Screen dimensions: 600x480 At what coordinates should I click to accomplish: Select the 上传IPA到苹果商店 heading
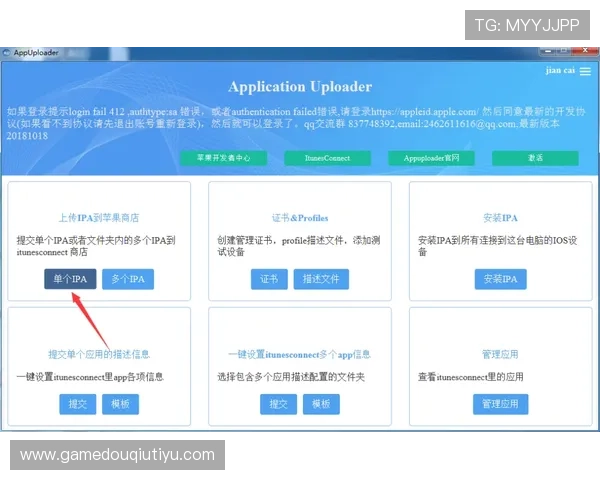tap(99, 218)
